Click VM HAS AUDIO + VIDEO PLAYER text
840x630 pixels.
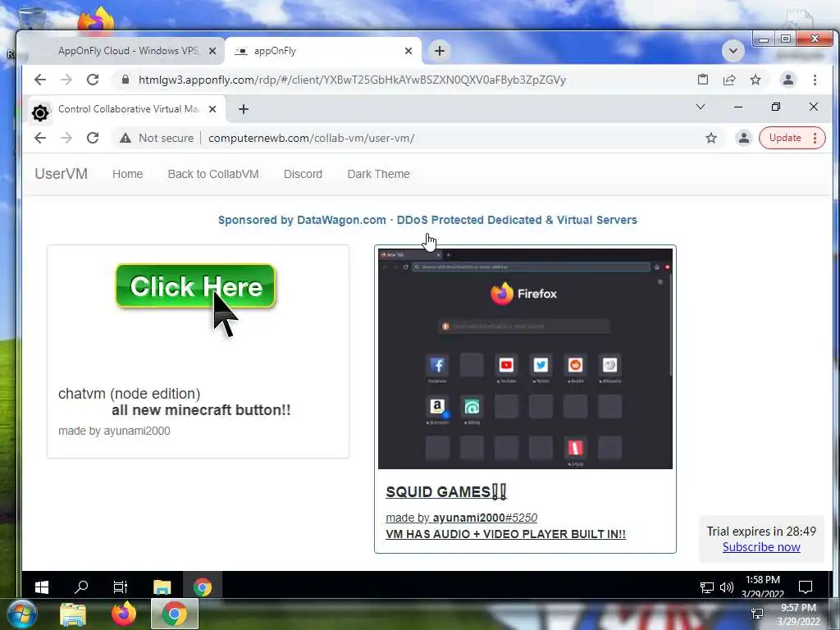coord(505,534)
